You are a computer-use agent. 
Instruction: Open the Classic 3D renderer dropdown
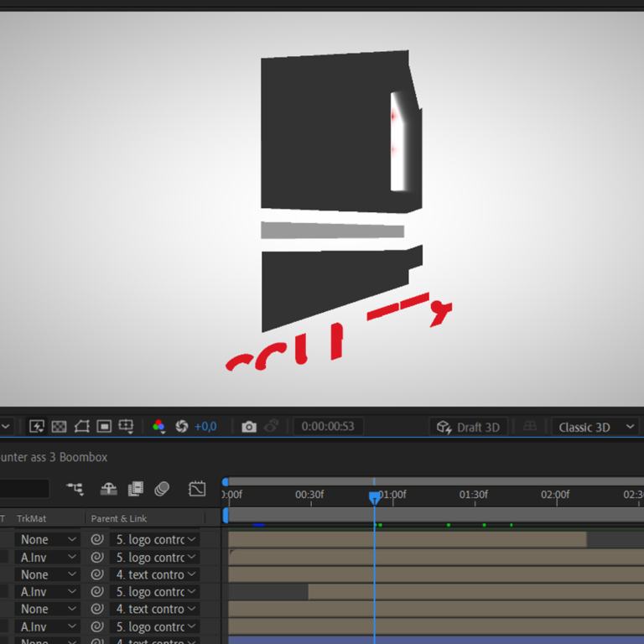point(596,427)
